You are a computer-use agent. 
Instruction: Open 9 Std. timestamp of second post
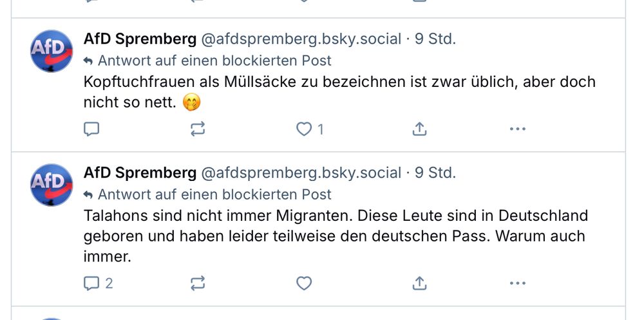[435, 173]
